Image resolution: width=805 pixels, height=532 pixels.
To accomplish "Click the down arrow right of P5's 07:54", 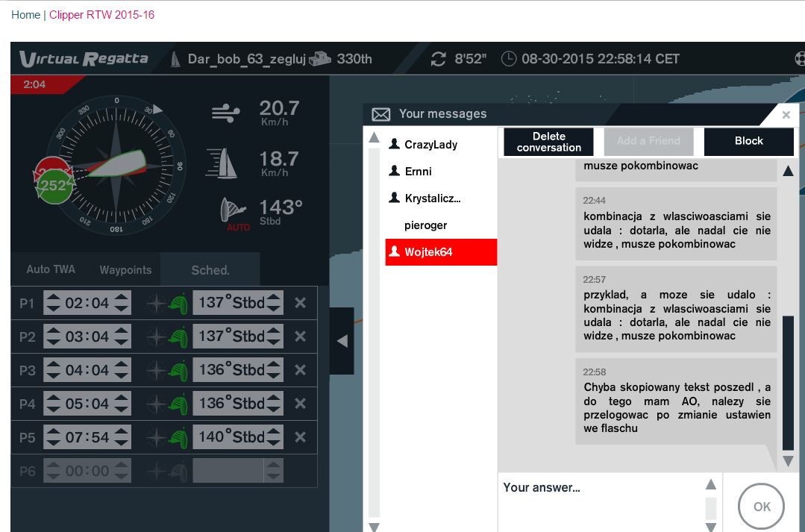I will (121, 442).
